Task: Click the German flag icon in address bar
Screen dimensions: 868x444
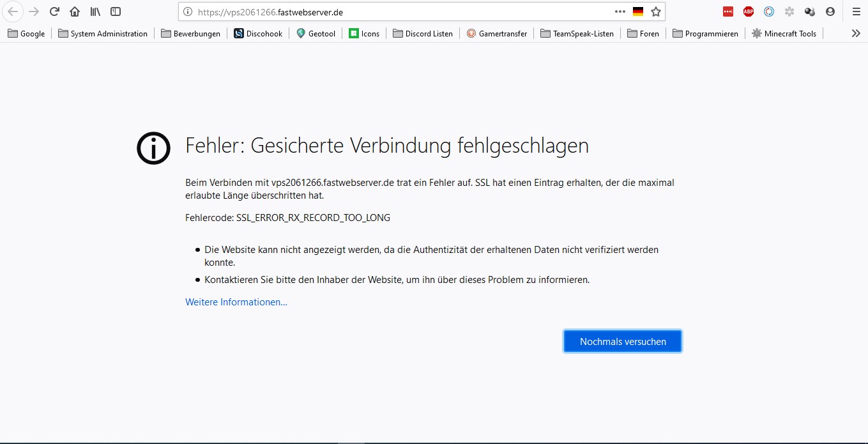Action: 637,11
